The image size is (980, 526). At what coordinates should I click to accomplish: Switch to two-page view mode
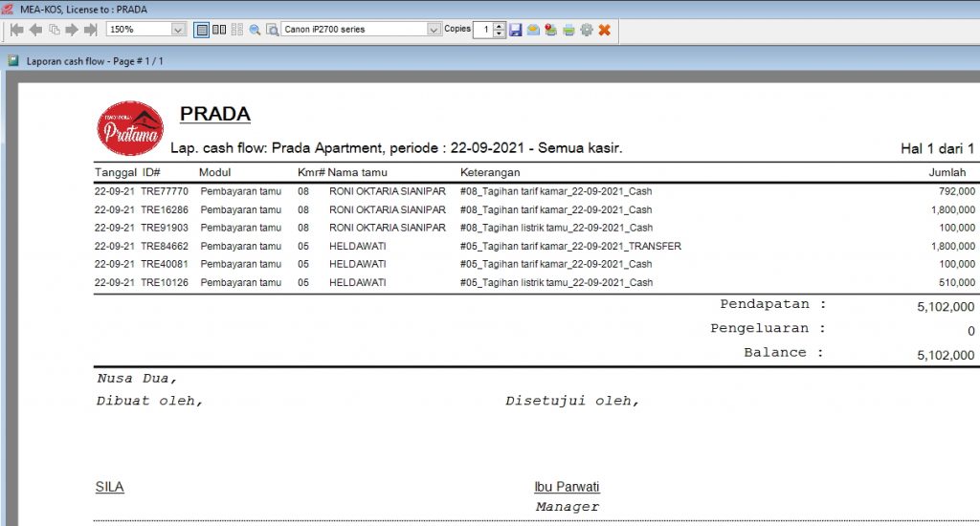(x=219, y=30)
